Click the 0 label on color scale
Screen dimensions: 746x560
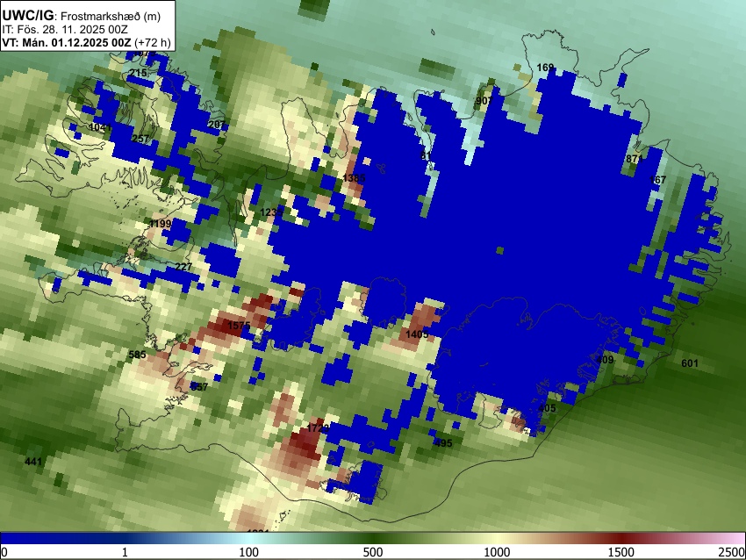[4, 552]
